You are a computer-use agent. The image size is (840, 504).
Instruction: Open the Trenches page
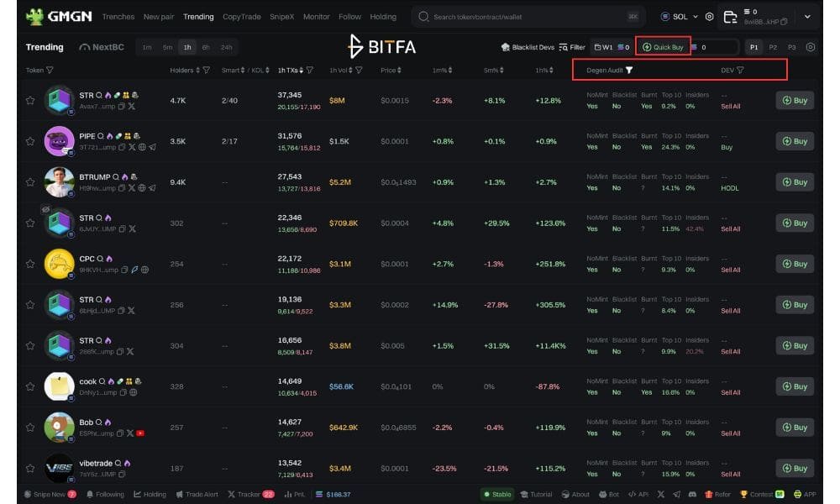pos(118,17)
